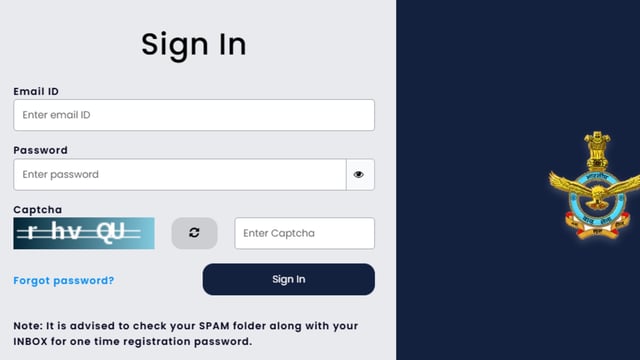This screenshot has width=640, height=360.
Task: Click the Email ID field label
Action: (36, 91)
